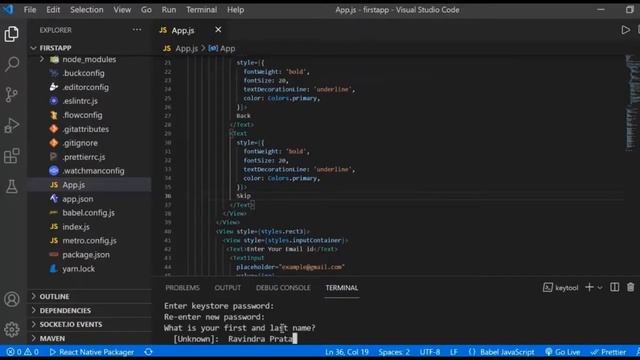Open the Extensions view
This screenshot has height=360, width=640.
click(11, 156)
